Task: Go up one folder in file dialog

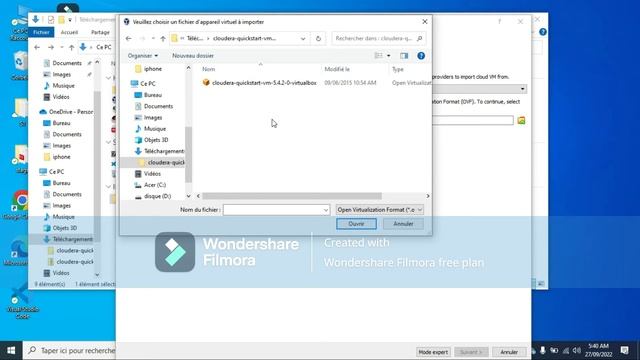Action: click(x=163, y=38)
